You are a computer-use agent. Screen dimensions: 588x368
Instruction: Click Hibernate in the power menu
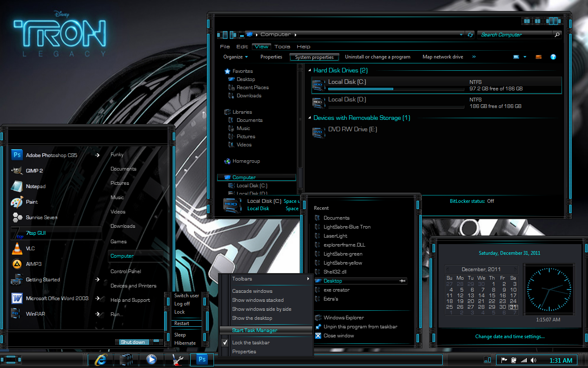click(185, 343)
